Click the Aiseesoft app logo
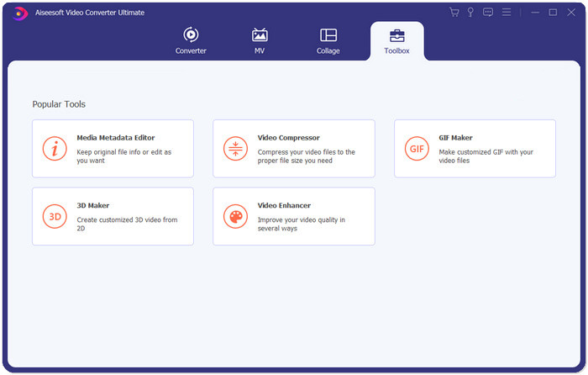This screenshot has height=375, width=588. (19, 13)
